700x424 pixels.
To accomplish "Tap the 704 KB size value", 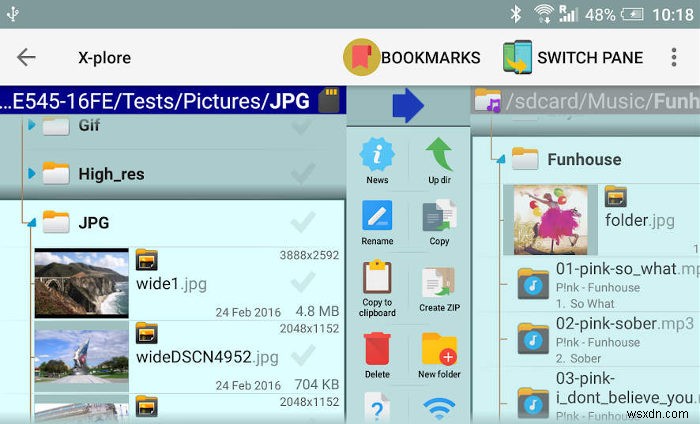I will pos(317,384).
